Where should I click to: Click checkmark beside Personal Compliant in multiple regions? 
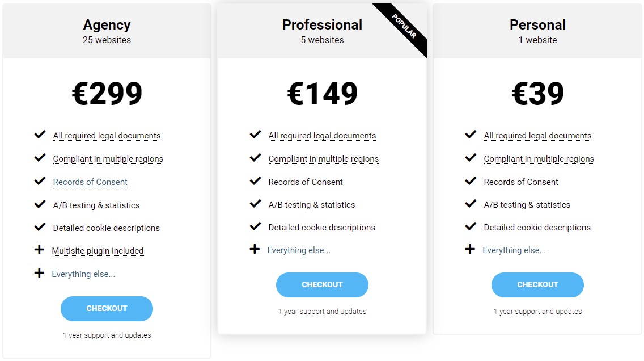(471, 158)
